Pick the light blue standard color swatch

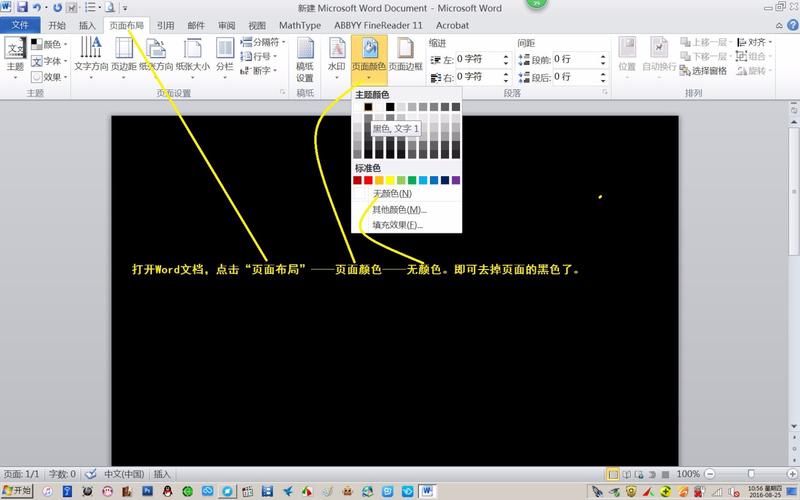[x=423, y=180]
